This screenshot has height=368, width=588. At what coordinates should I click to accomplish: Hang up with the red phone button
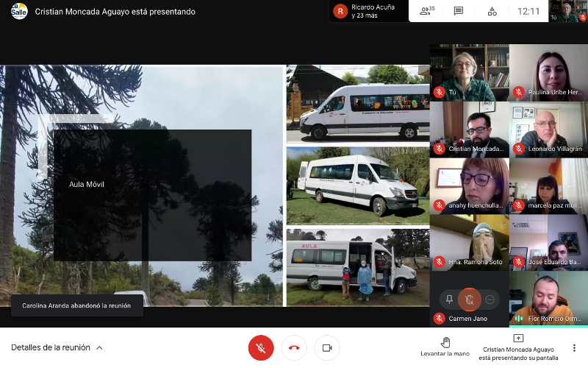294,347
